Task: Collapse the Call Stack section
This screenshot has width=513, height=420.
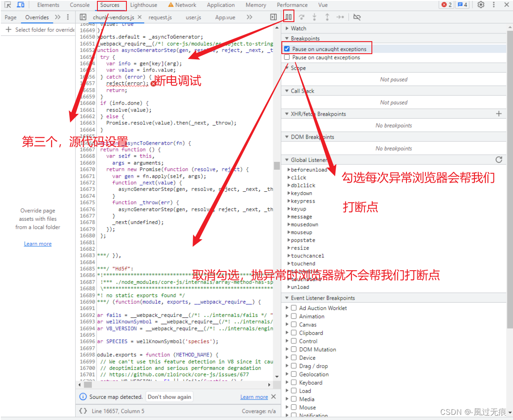Action: pyautogui.click(x=287, y=91)
